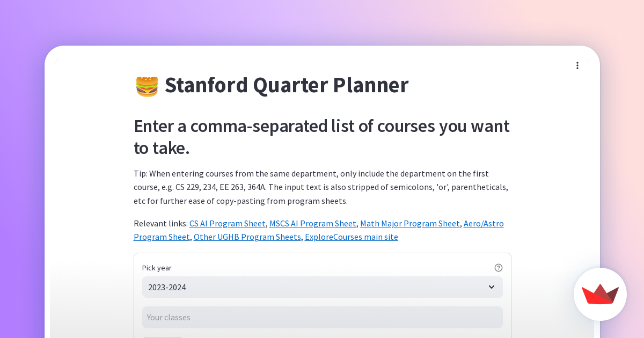Click the Relevant links label text
The height and width of the screenshot is (338, 644).
tap(160, 223)
